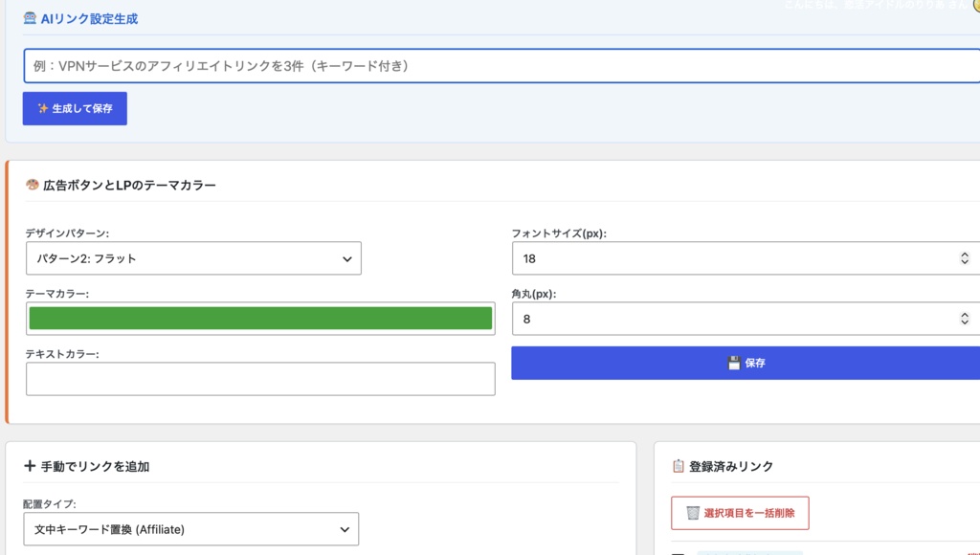Click the robot icon beside AIリンク設定生成
This screenshot has height=555, width=980.
[x=30, y=18]
